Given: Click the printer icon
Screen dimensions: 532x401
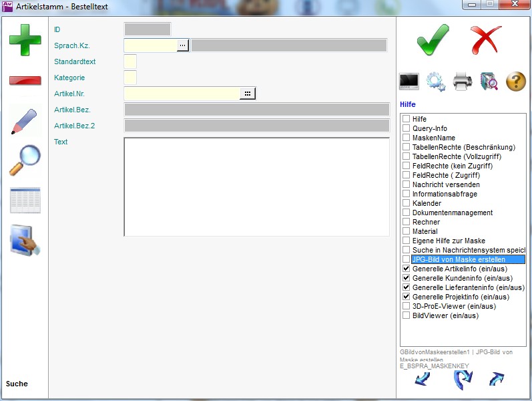Looking at the screenshot, I should [463, 82].
